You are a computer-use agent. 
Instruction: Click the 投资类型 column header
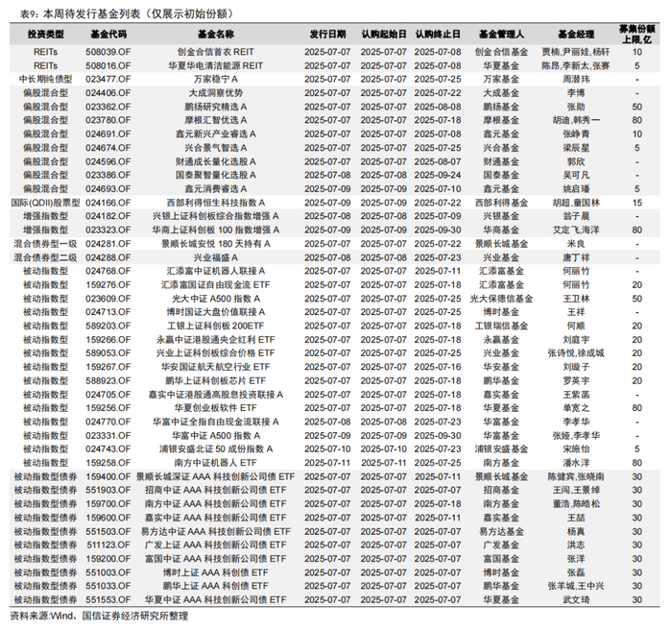(x=45, y=34)
